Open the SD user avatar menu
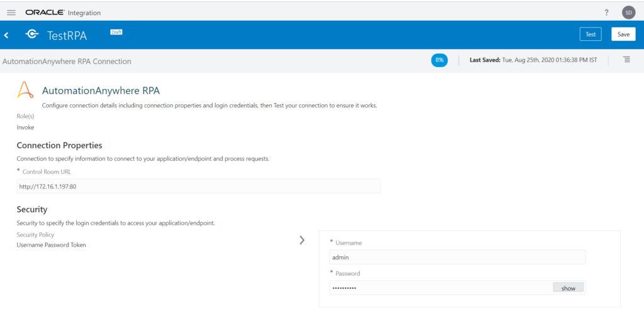 tap(628, 13)
